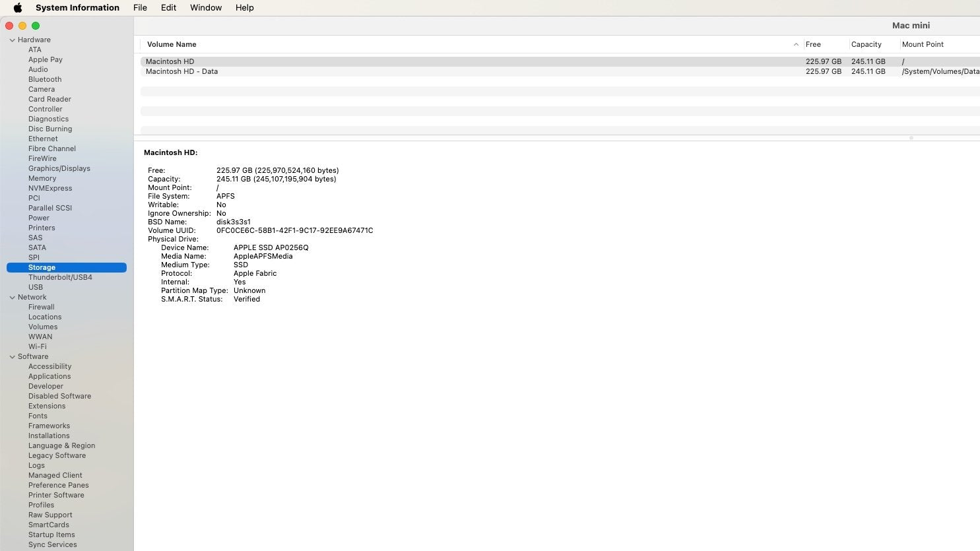Select SATA in the sidebar
This screenshot has width=980, height=551.
(37, 247)
